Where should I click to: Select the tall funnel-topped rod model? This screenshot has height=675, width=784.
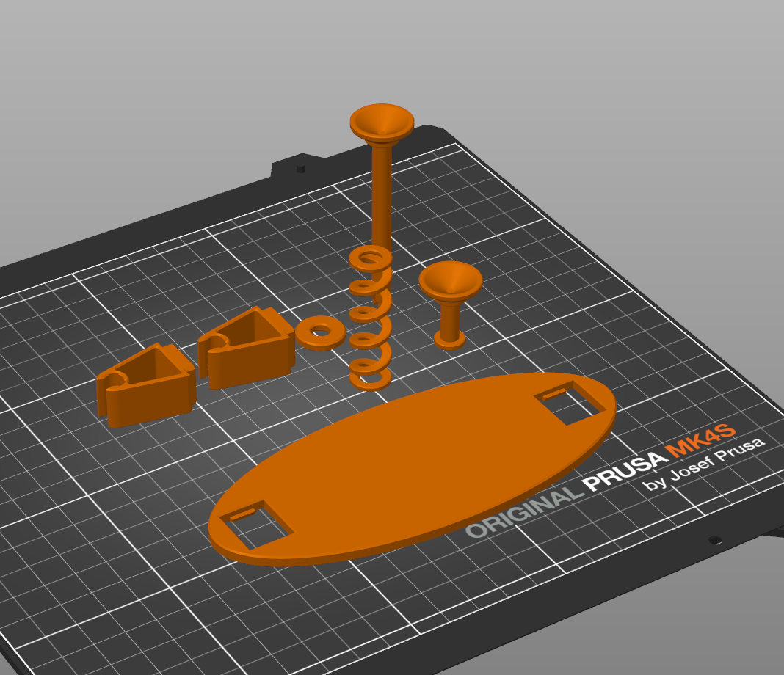click(382, 200)
